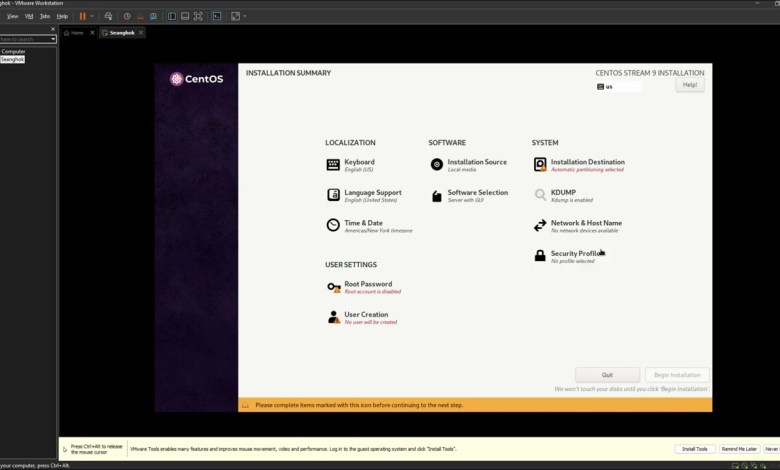Open the User Creation person icon

click(x=334, y=317)
